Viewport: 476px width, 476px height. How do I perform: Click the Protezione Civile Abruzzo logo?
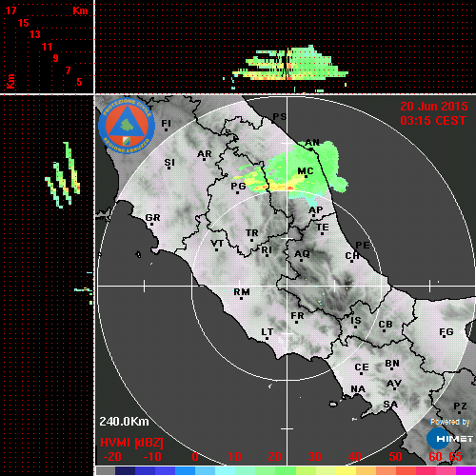click(127, 126)
